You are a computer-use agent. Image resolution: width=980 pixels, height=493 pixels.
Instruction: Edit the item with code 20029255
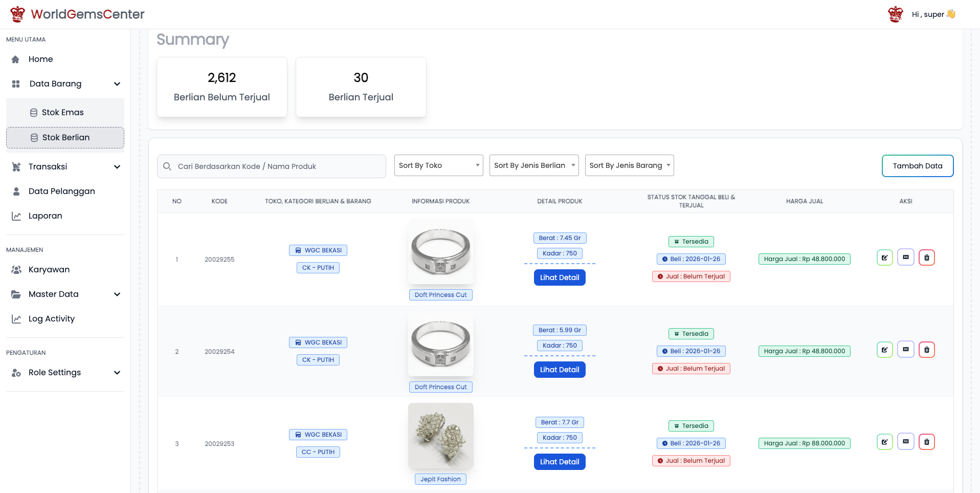(x=884, y=258)
